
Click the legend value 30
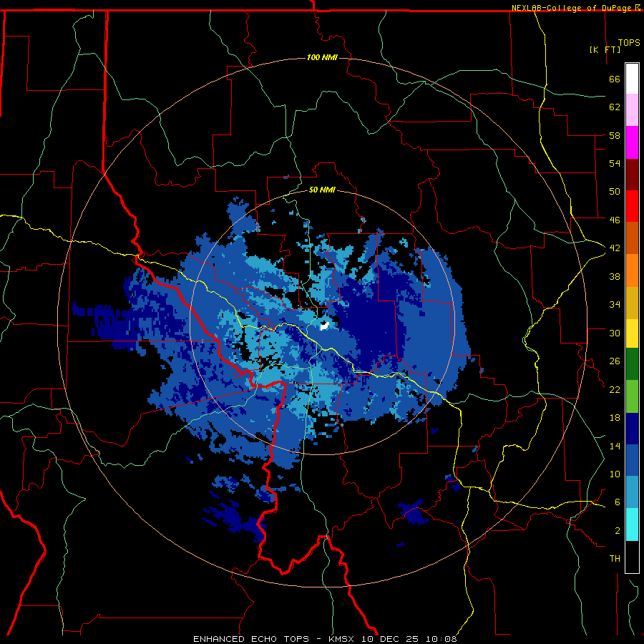615,333
